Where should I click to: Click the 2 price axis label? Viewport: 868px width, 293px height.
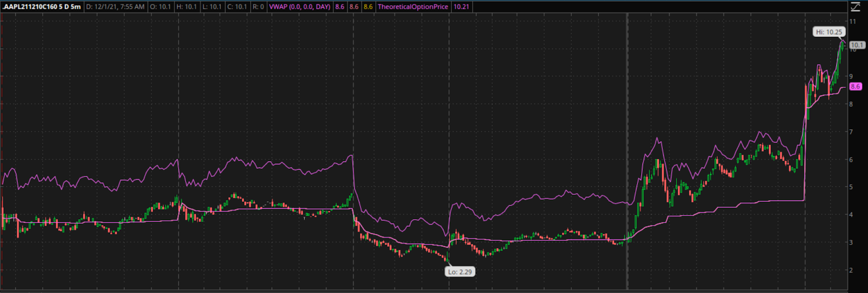[851, 270]
